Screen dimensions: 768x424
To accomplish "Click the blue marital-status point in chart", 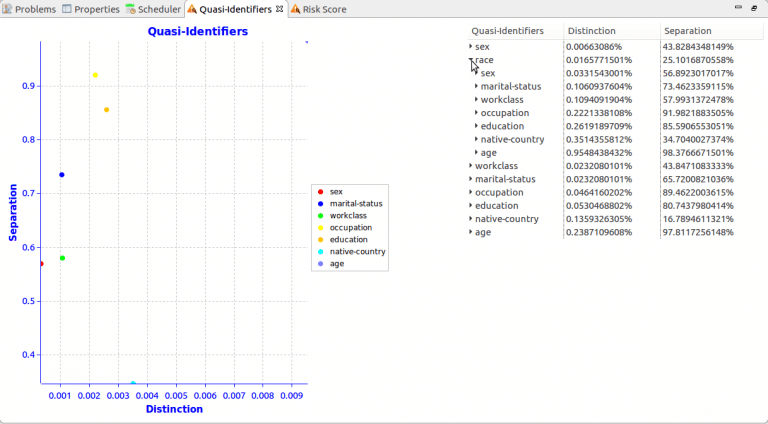I will tap(62, 175).
